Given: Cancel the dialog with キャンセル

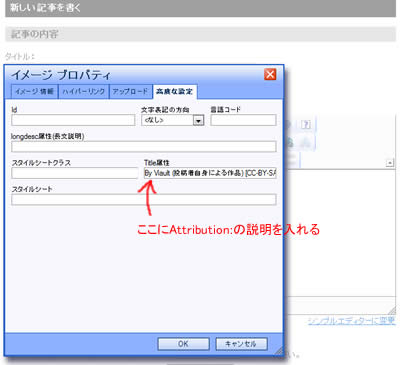Looking at the screenshot, I should coord(241,344).
